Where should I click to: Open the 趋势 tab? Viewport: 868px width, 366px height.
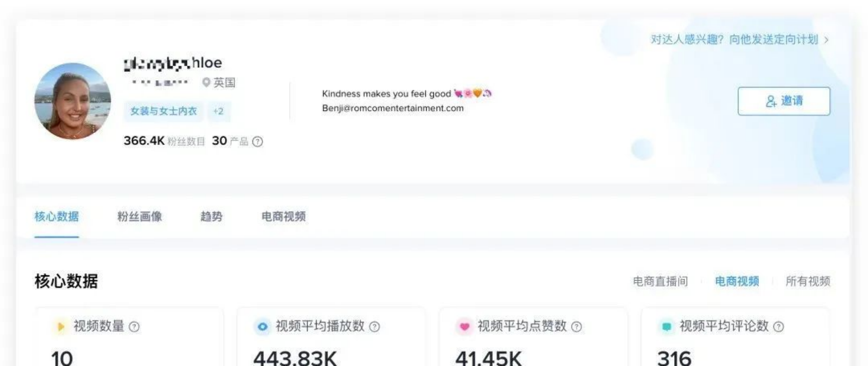coord(211,217)
